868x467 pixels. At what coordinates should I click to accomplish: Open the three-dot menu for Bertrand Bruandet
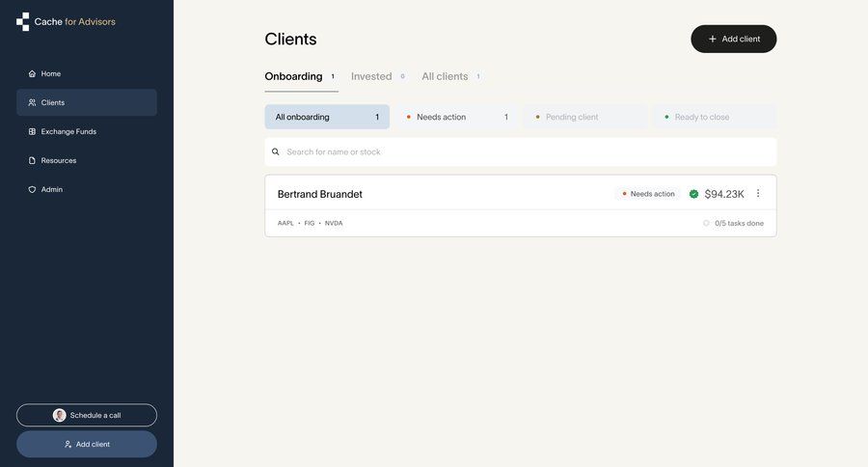tap(758, 193)
